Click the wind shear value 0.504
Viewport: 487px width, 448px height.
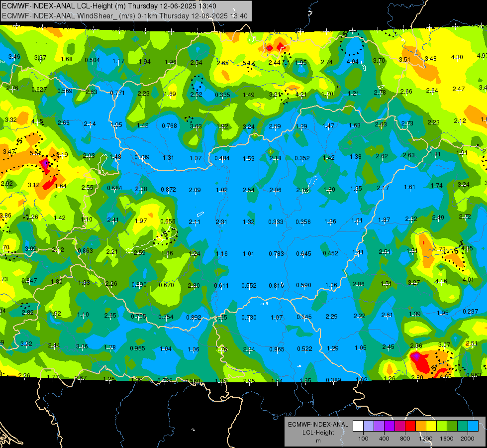[92, 60]
